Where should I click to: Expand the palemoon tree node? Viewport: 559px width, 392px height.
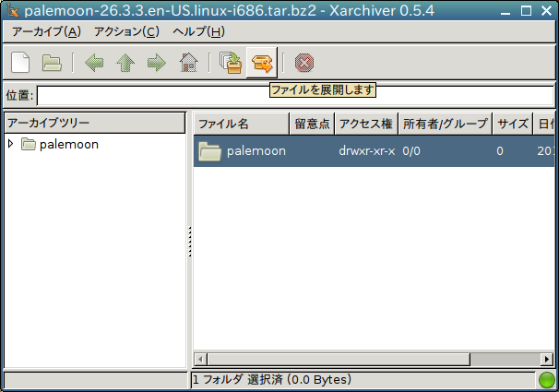[x=11, y=144]
